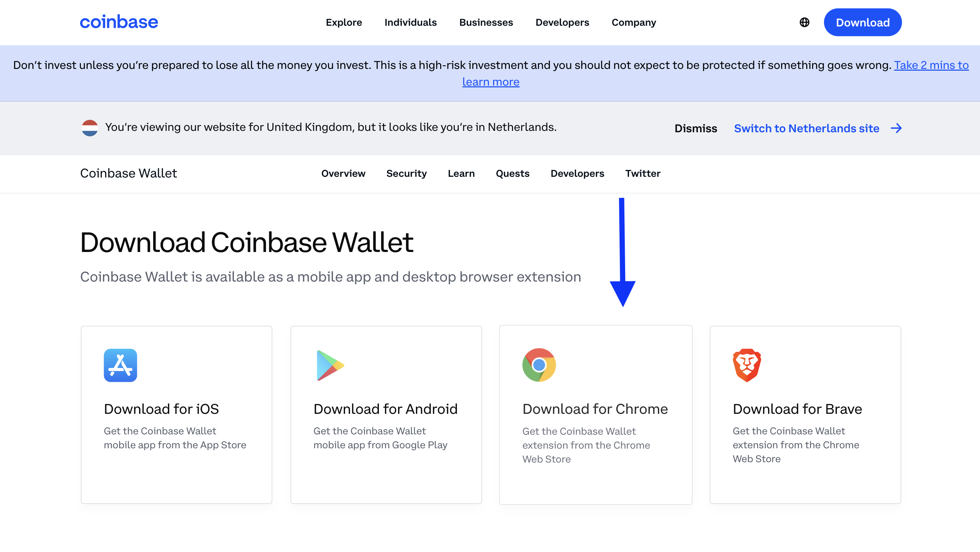
Task: Open the Explore menu
Action: coord(343,22)
